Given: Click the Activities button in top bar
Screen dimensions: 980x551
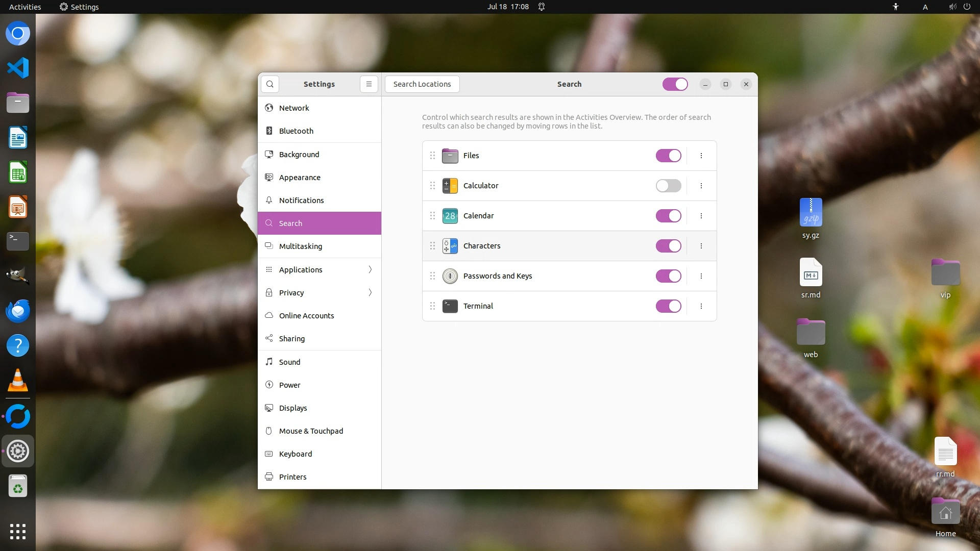Looking at the screenshot, I should pyautogui.click(x=25, y=7).
